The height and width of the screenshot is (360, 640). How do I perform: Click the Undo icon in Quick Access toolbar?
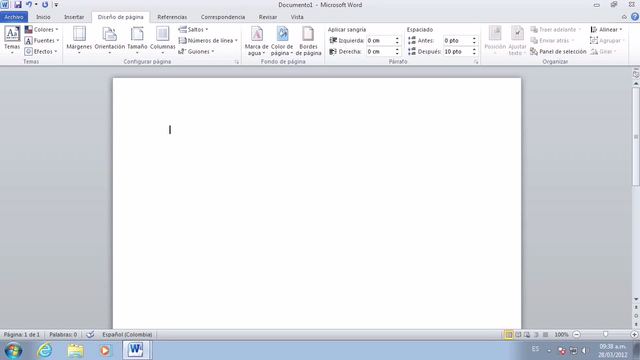(x=29, y=5)
